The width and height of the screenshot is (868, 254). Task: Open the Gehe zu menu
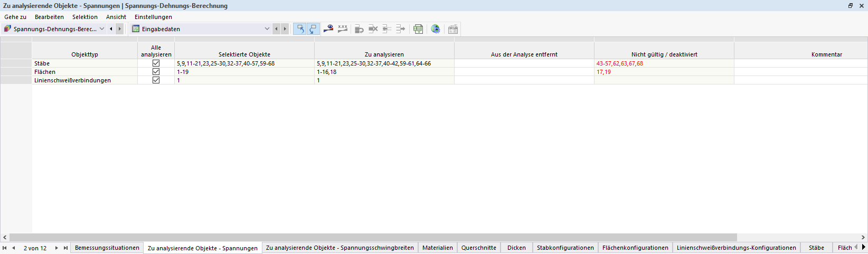point(15,17)
